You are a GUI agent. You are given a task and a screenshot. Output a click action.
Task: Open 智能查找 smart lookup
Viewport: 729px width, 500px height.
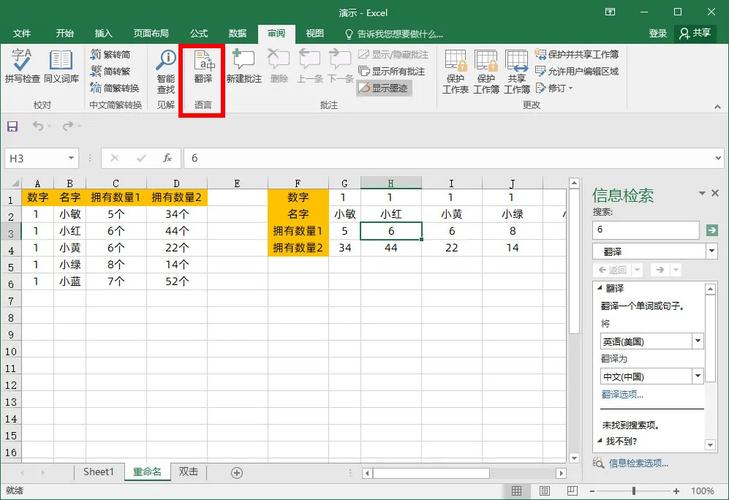click(166, 66)
